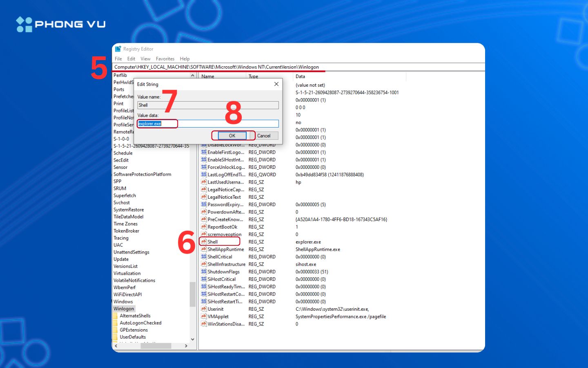
Task: Click the Shell string value icon
Action: click(203, 242)
